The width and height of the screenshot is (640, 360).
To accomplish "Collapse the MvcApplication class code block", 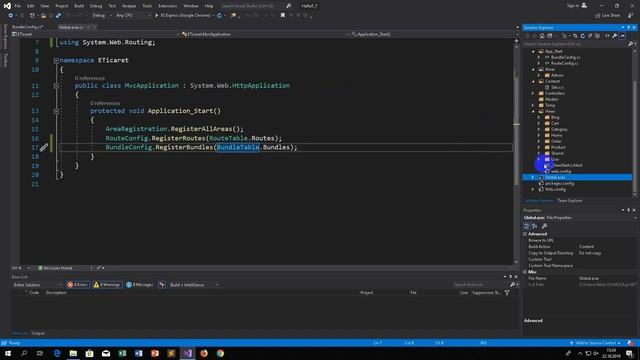I will [x=56, y=86].
